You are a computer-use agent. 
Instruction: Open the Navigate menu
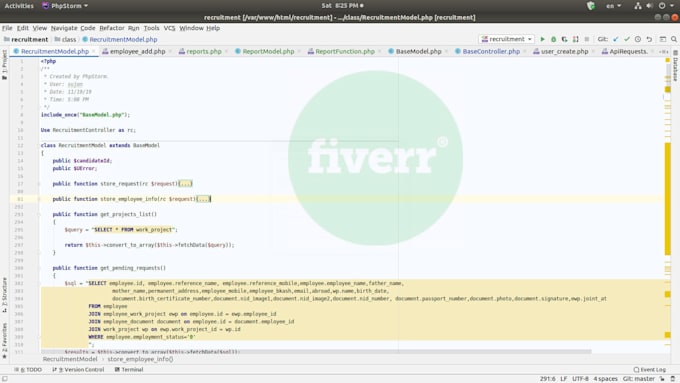(64, 28)
